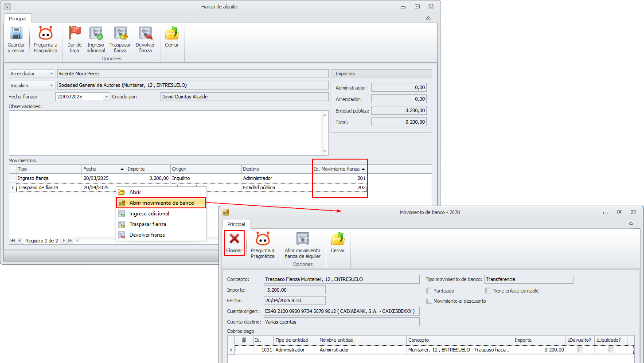Click the Entidad pública amount 3.200,00 in Importes
644x363 pixels.
(x=399, y=110)
